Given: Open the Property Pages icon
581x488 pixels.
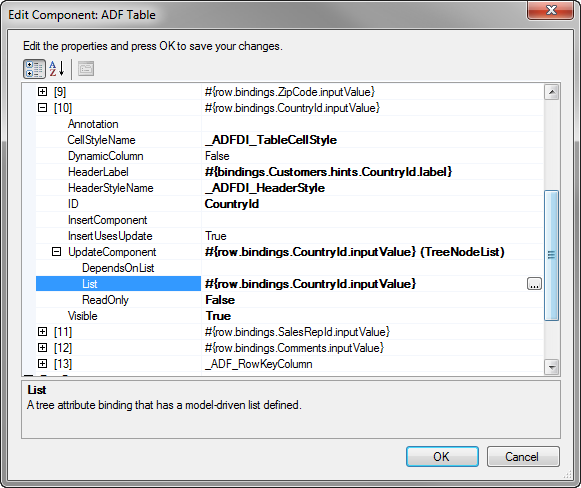Looking at the screenshot, I should (86, 69).
